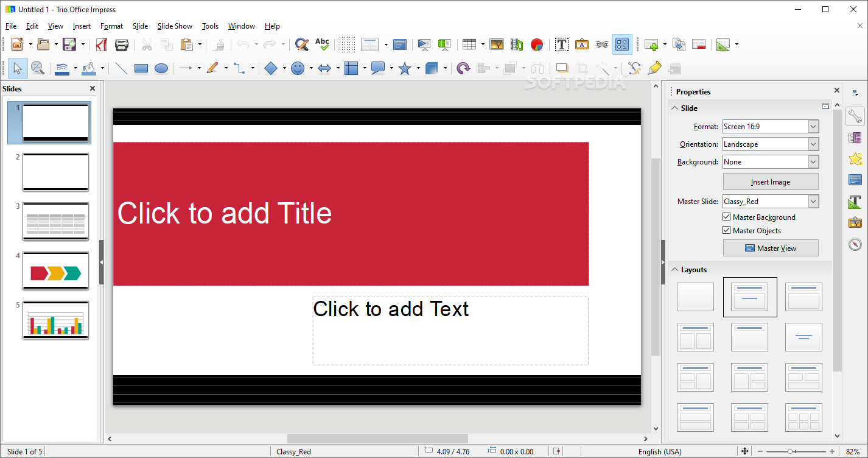Collapse the Layouts section in Properties
Screen dimensions: 868x458
pyautogui.click(x=674, y=269)
